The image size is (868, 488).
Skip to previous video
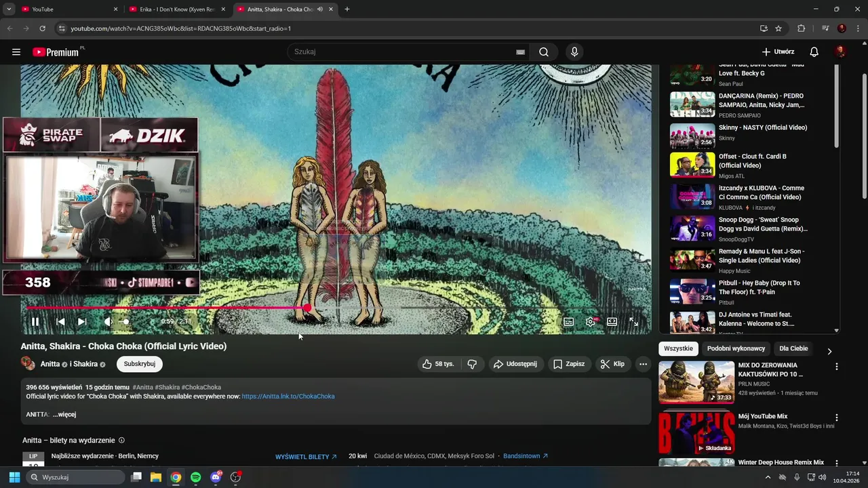(x=60, y=322)
